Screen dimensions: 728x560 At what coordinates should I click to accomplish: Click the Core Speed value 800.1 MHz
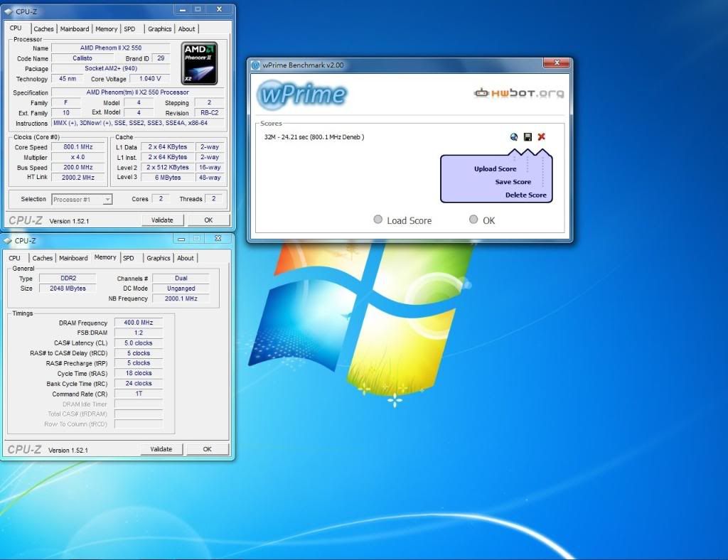click(x=78, y=147)
